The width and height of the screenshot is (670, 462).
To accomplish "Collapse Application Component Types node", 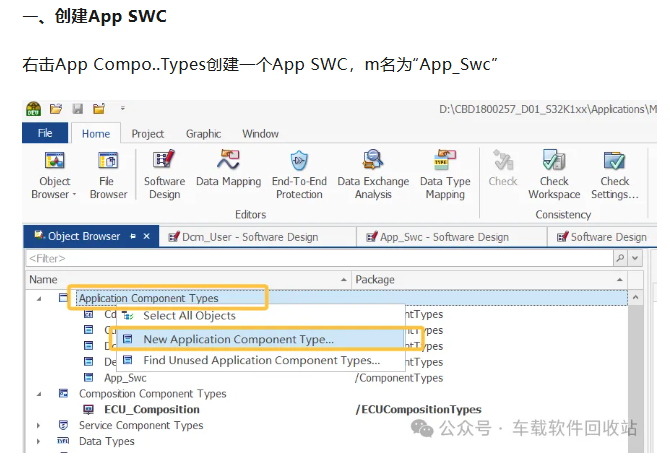I will pyautogui.click(x=39, y=299).
